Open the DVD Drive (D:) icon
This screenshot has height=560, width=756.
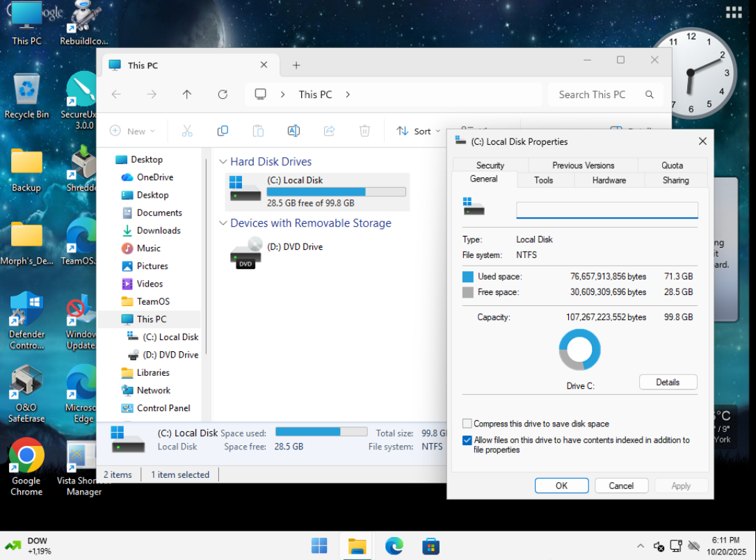[x=246, y=253]
